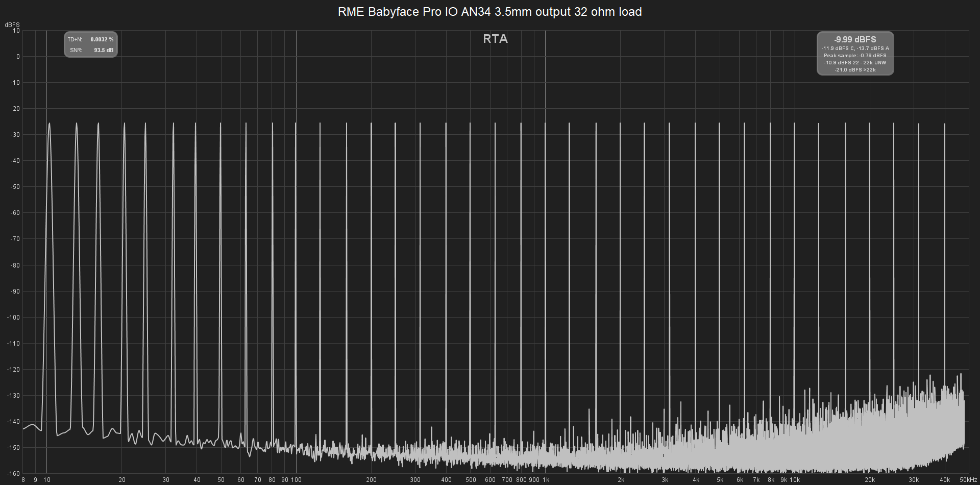
Task: Select the SNR 93.5 dB readout
Action: pos(92,50)
